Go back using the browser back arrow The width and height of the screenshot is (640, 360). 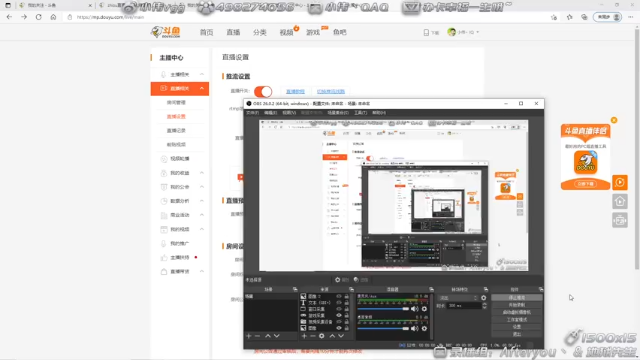coord(9,17)
